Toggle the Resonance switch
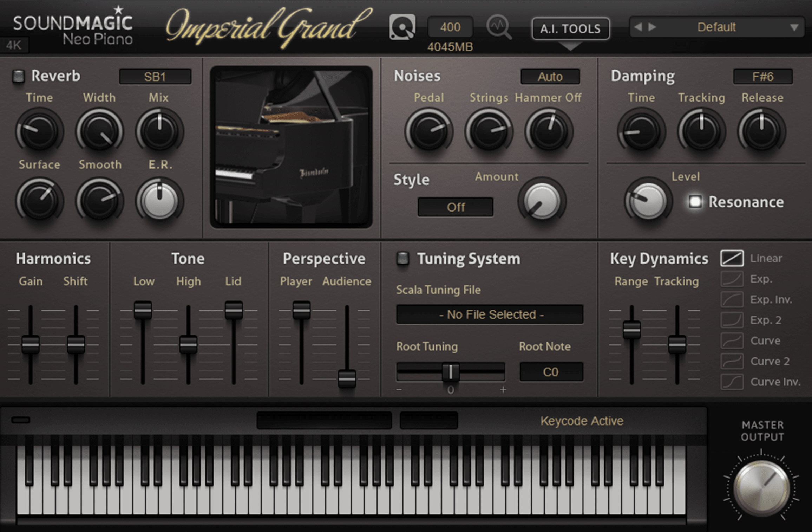Image resolution: width=812 pixels, height=532 pixels. [x=695, y=202]
